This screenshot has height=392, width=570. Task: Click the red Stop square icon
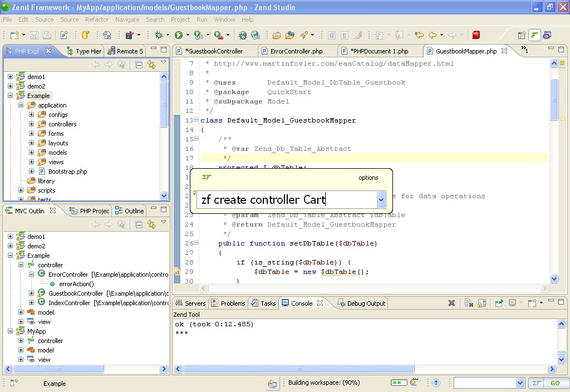tap(476, 35)
